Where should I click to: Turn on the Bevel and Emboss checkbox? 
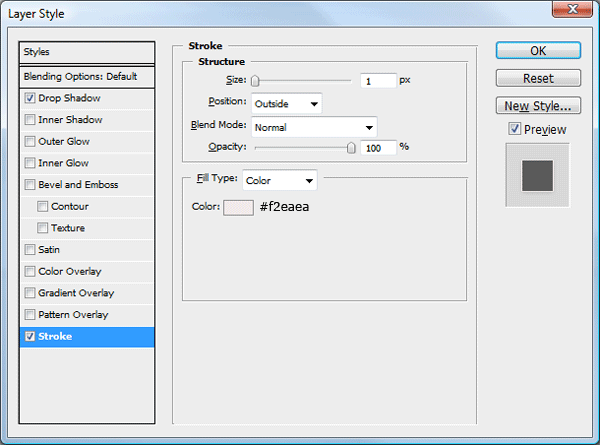32,185
